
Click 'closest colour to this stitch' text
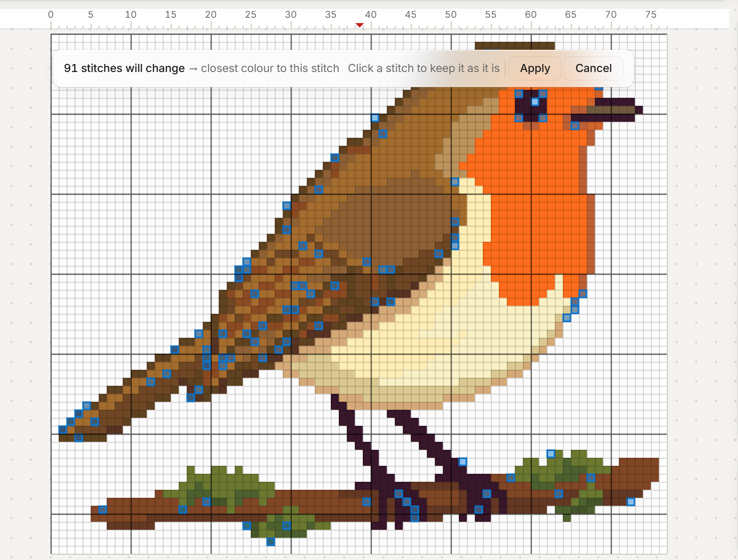click(270, 68)
